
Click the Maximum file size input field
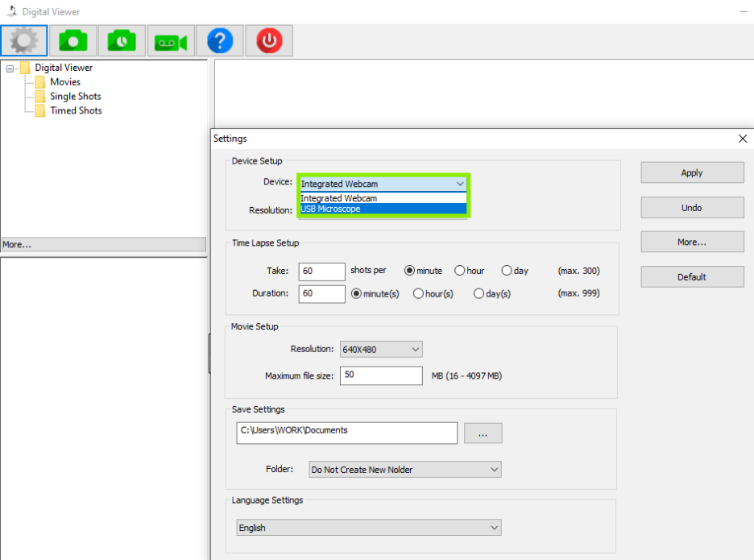pos(381,375)
